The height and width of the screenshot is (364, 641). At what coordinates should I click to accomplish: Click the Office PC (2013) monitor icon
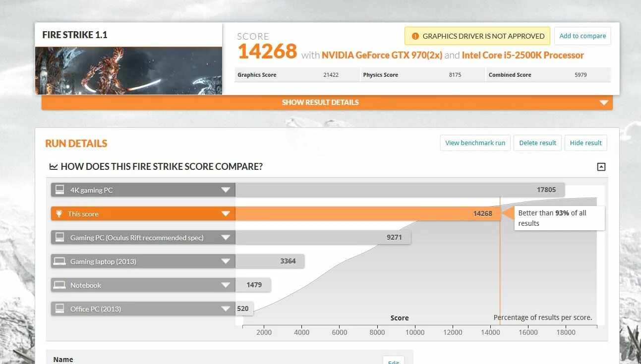(60, 309)
